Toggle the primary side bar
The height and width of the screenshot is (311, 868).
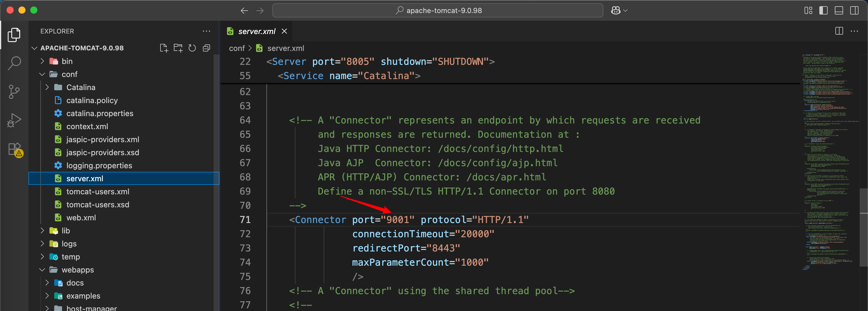823,10
